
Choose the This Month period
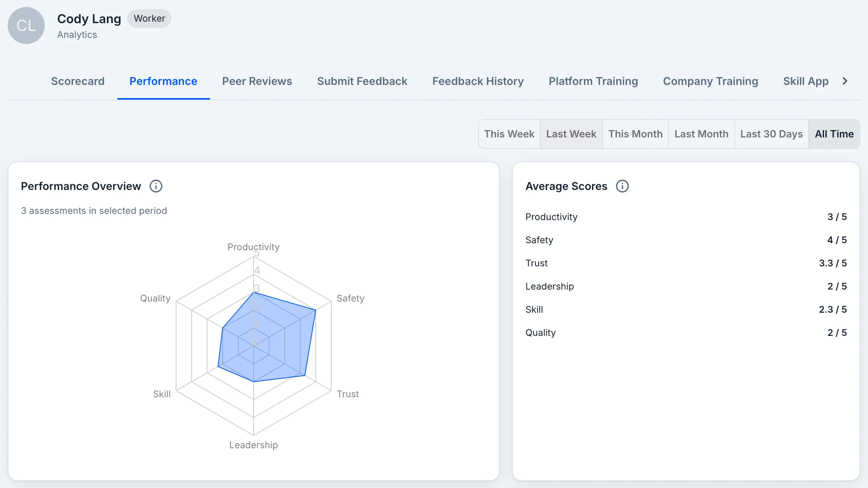tap(636, 134)
